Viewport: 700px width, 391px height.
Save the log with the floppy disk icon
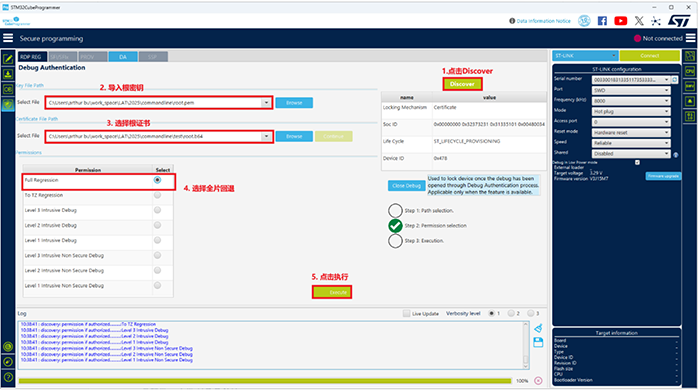click(538, 342)
